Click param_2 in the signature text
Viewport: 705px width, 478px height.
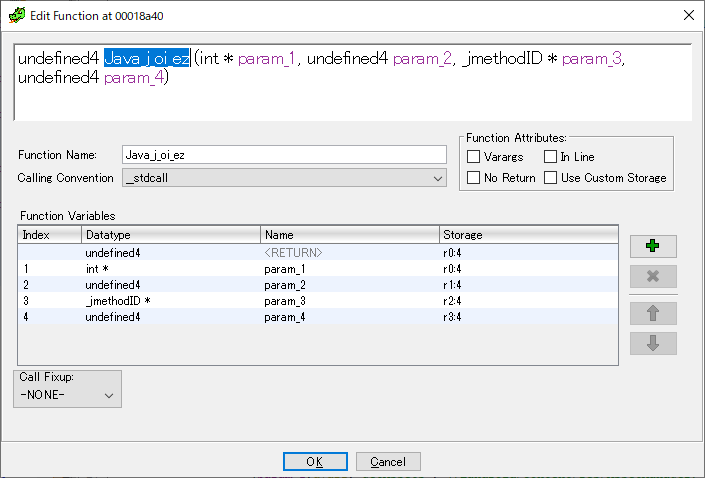click(422, 58)
